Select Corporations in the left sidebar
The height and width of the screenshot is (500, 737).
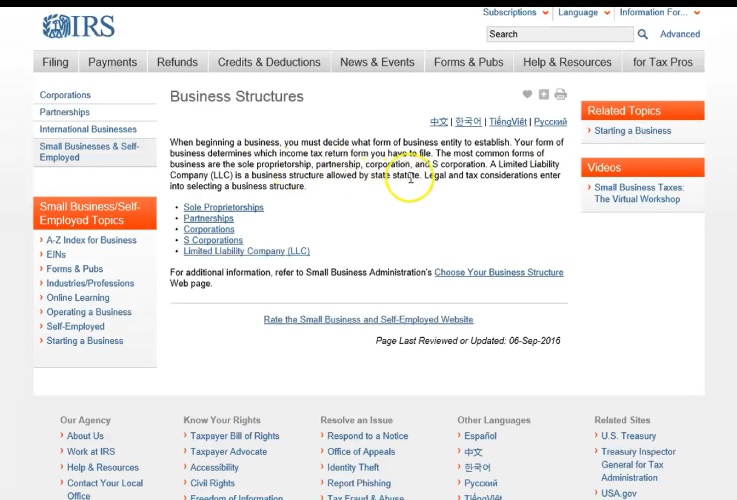[x=65, y=95]
